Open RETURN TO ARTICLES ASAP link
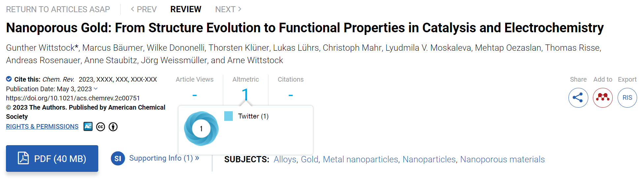The image size is (644, 185). tap(58, 9)
